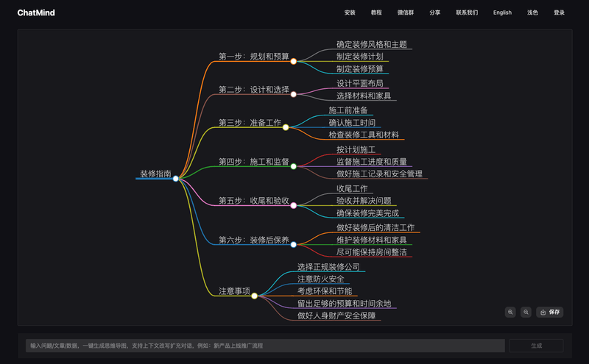Open the 教程 menu item
Image resolution: width=589 pixels, height=364 pixels.
[376, 13]
